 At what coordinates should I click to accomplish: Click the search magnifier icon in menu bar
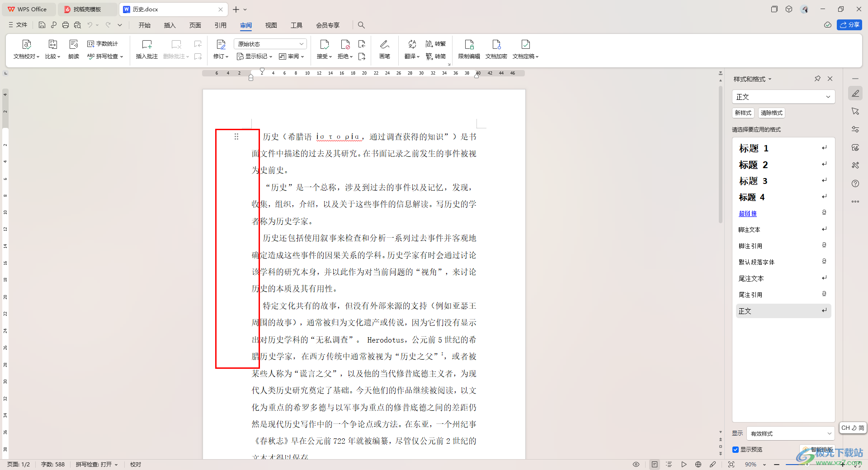(x=361, y=25)
